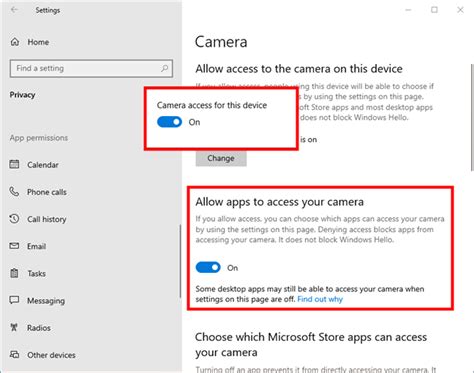Toggle Camera access for this device switch
Viewport: 474px width, 373px height.
170,122
